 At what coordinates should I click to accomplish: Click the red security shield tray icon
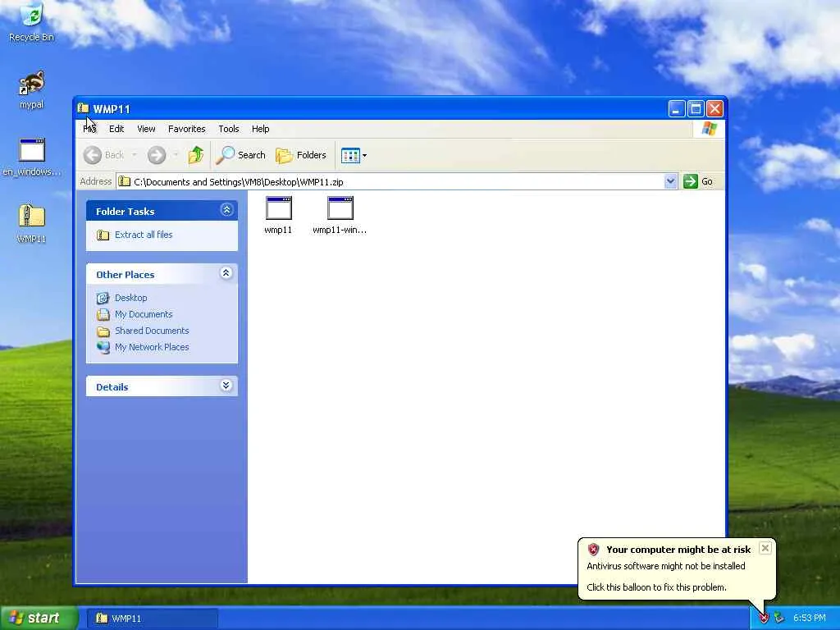764,619
